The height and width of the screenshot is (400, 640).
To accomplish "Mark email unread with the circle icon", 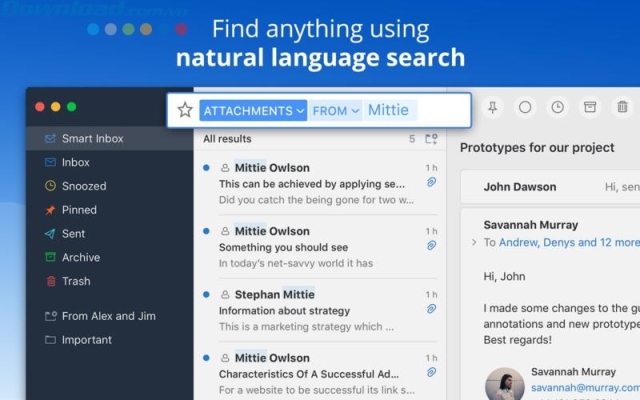I will click(x=525, y=107).
